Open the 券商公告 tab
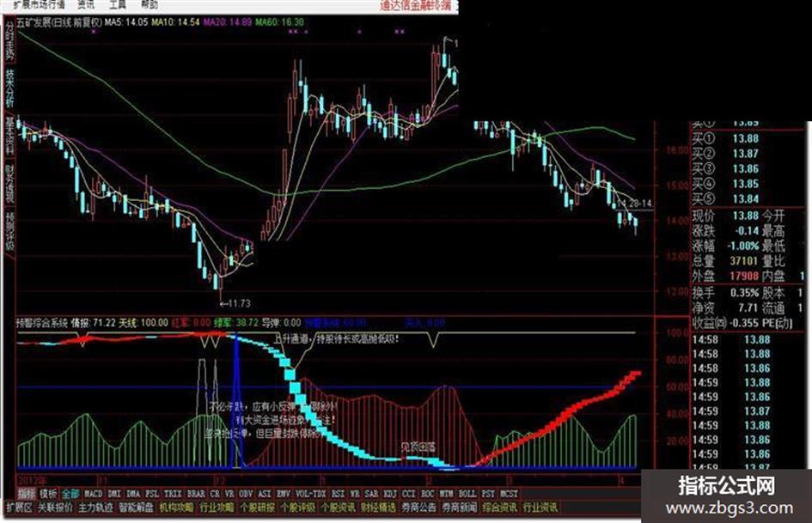Viewport: 812px width, 523px height. coord(419,508)
